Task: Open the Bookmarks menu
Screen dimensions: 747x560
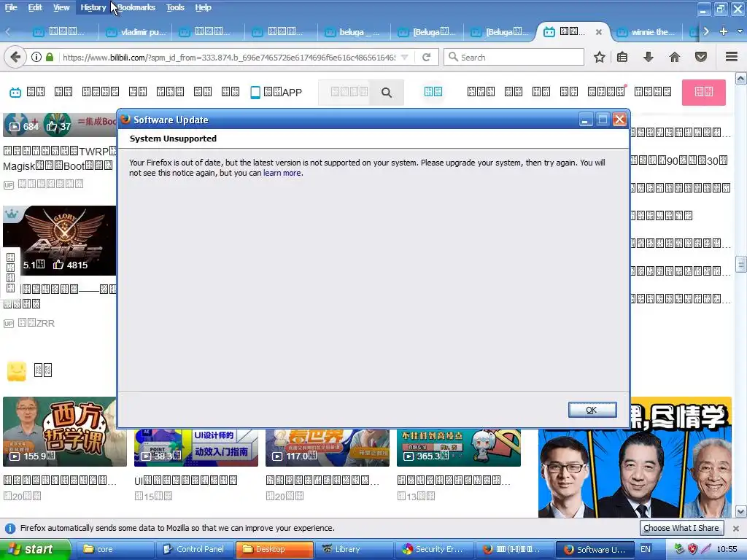Action: [136, 7]
